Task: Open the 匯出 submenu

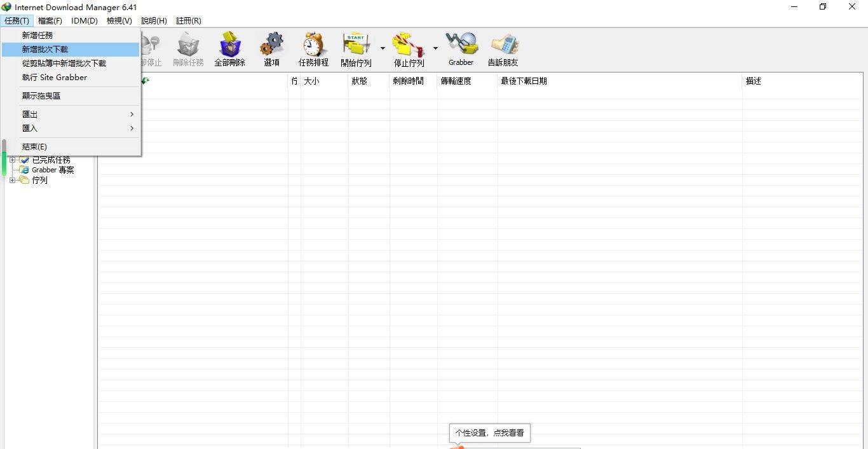Action: 30,114
